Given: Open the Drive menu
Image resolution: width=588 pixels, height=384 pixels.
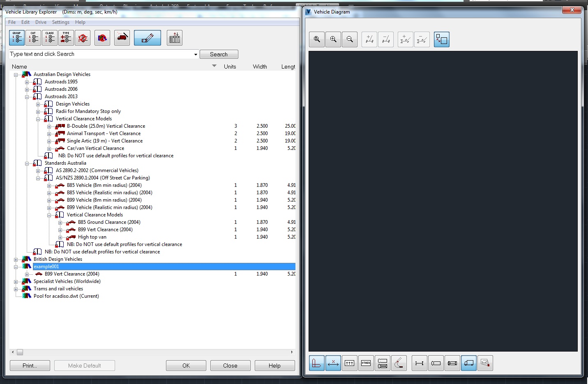Looking at the screenshot, I should pyautogui.click(x=41, y=22).
